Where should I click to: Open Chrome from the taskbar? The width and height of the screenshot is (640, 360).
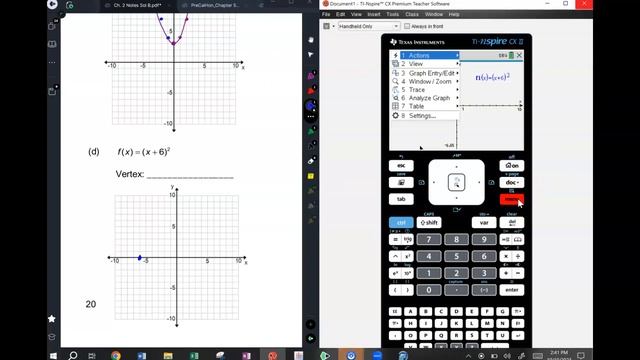point(116,356)
